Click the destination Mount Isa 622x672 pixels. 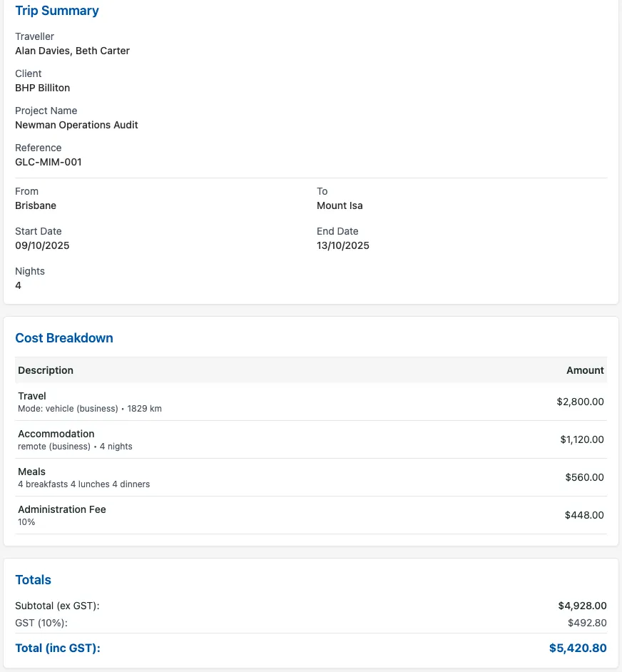(x=340, y=205)
